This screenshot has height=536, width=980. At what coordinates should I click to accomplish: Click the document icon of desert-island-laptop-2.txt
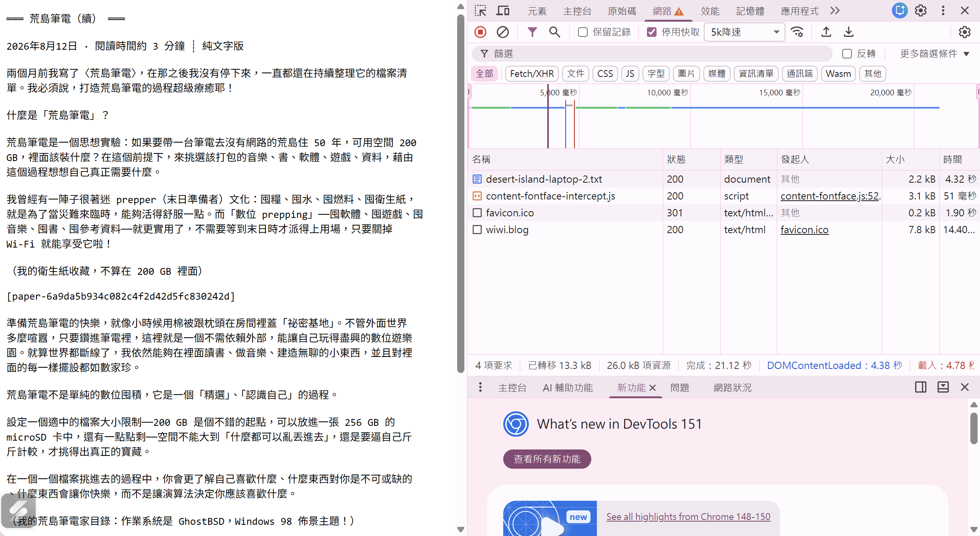pyautogui.click(x=477, y=179)
